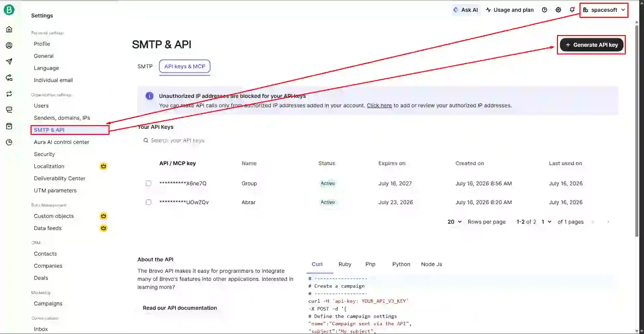Click the info icon in IP warning banner
Screen dimensions: 644x334
point(149,96)
